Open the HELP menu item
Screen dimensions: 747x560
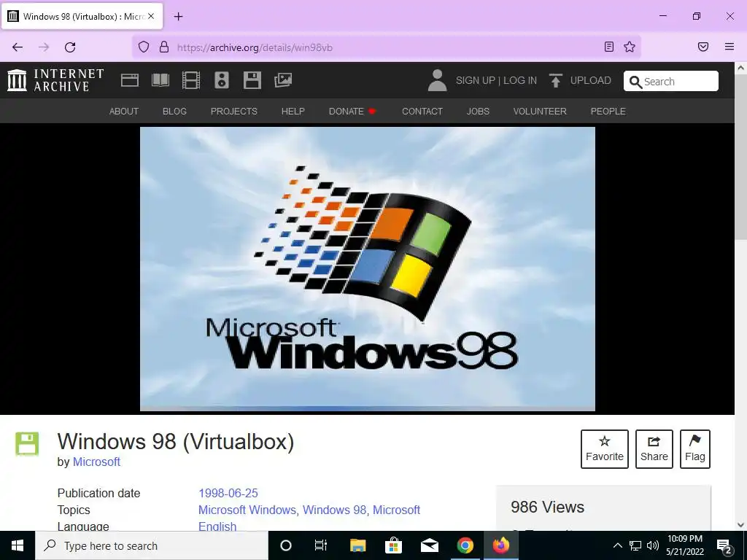pyautogui.click(x=293, y=112)
